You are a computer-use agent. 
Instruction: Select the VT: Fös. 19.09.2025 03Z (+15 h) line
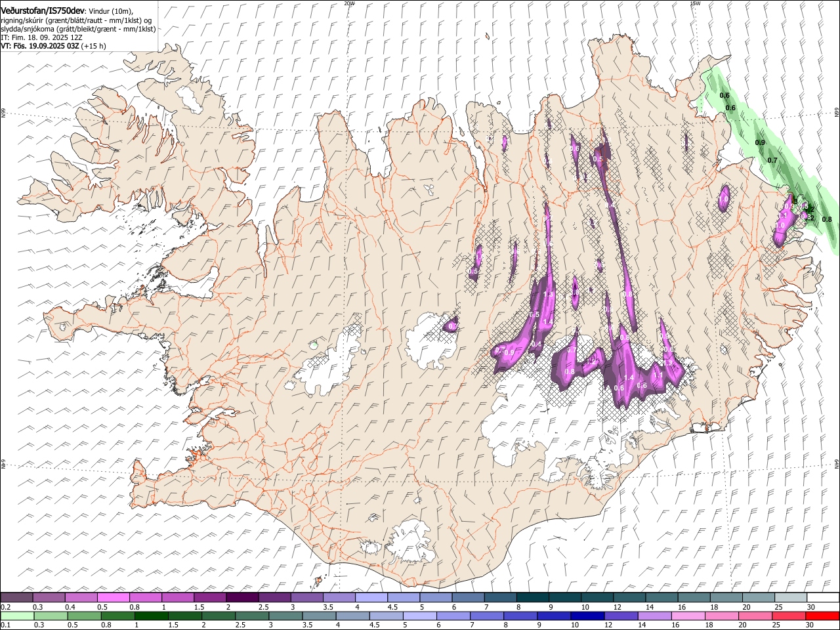click(x=53, y=47)
